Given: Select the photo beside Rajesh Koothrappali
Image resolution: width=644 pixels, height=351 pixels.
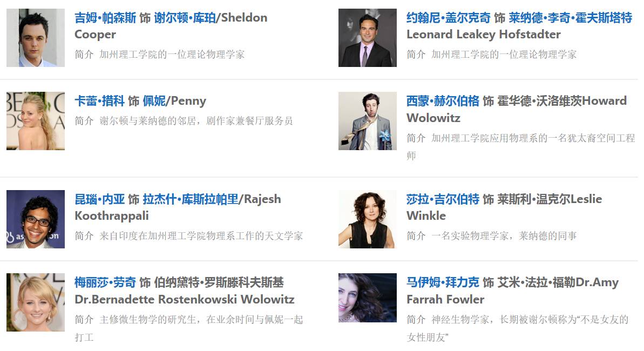Looking at the screenshot, I should [x=36, y=219].
